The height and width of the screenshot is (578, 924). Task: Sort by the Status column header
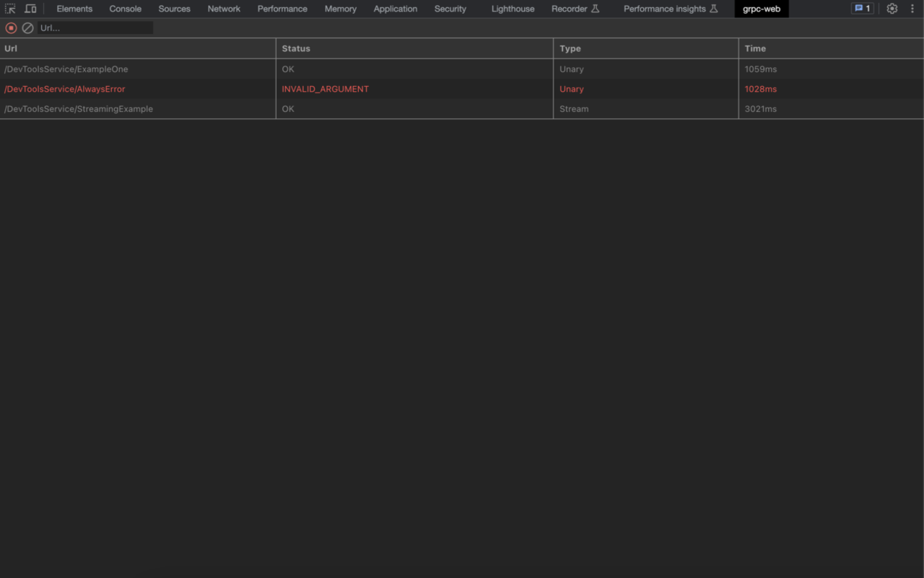(414, 48)
